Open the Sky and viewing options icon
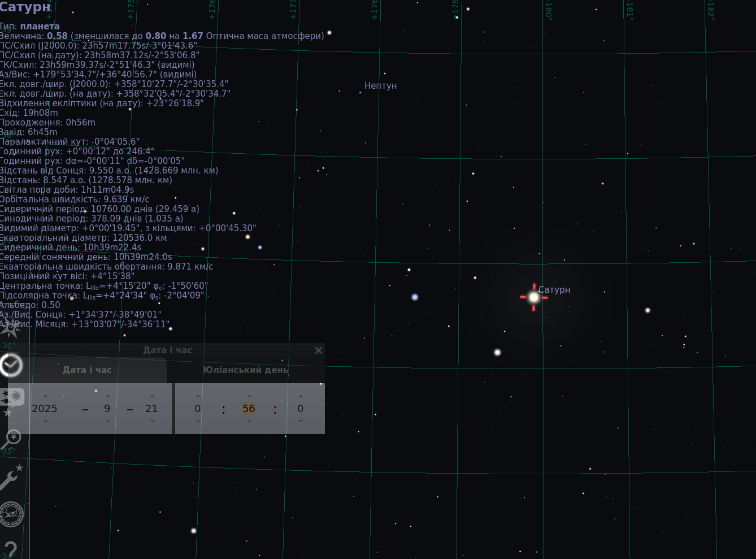This screenshot has width=756, height=559. coord(12,402)
